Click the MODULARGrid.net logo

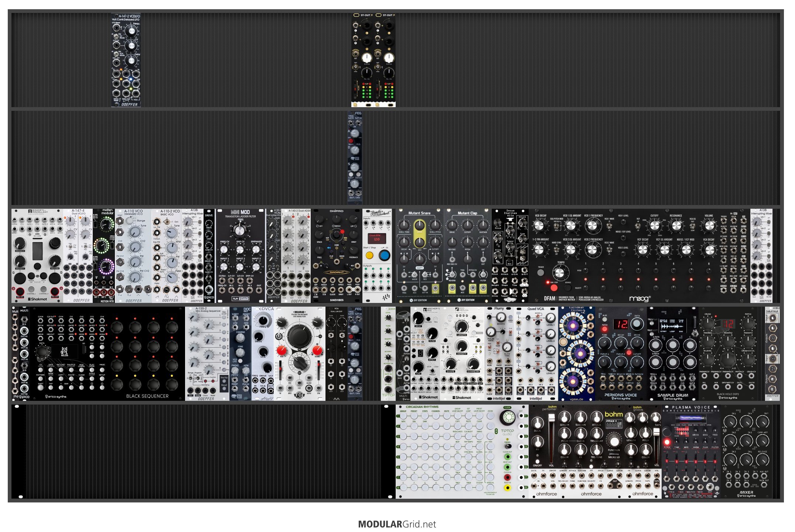point(397,524)
